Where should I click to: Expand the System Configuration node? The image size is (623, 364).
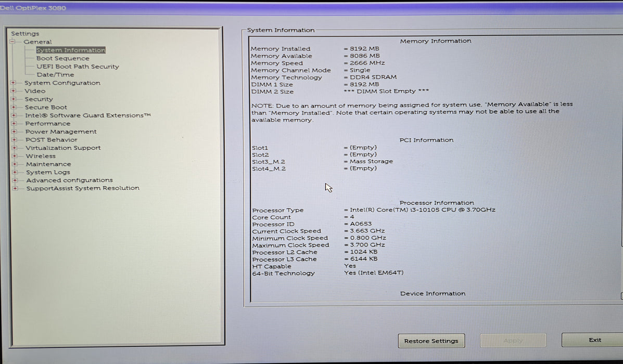[x=14, y=83]
